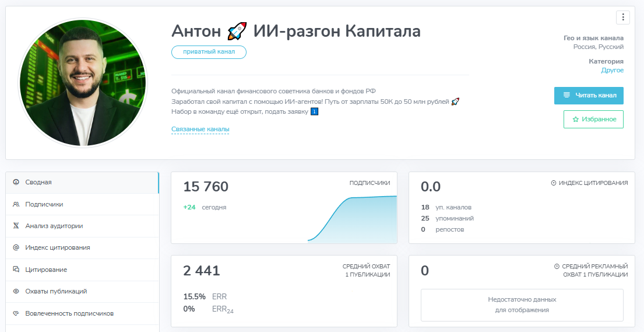The image size is (644, 332).
Task: Click the description line Официальный канал финансового советника
Action: pyautogui.click(x=273, y=92)
